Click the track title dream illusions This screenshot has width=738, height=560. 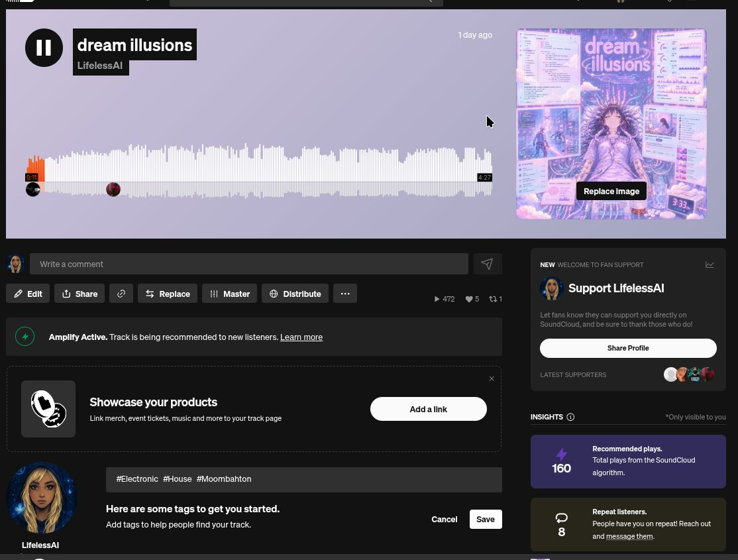coord(134,45)
